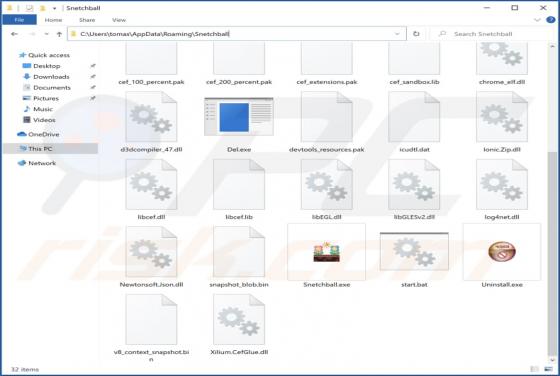Select the libcef.lib blank file icon

pyautogui.click(x=239, y=184)
